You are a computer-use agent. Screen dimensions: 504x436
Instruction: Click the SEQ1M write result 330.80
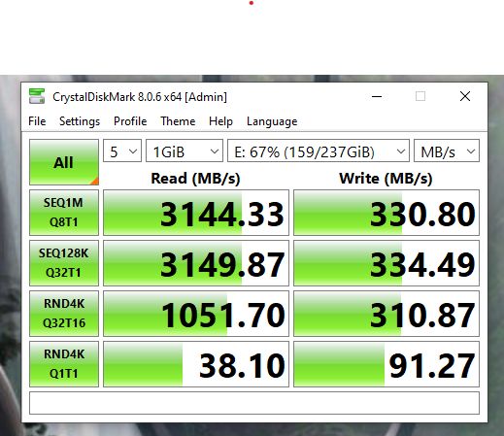coord(386,213)
